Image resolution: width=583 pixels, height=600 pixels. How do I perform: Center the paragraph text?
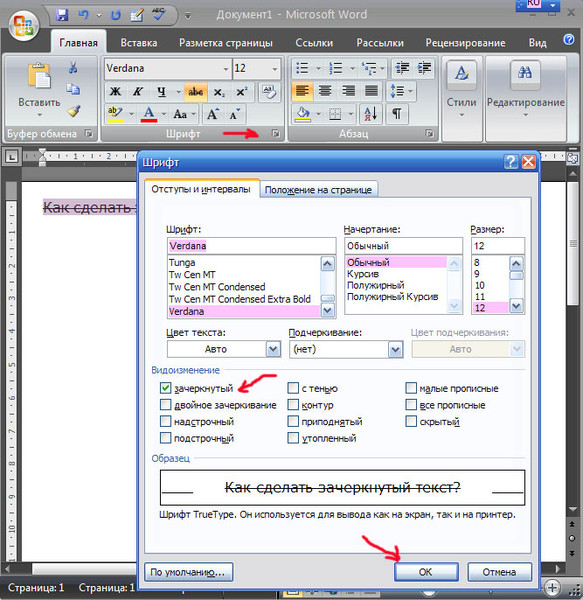point(325,91)
